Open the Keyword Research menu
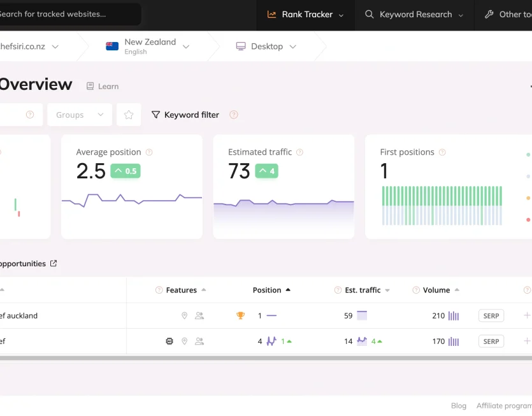 pos(414,15)
